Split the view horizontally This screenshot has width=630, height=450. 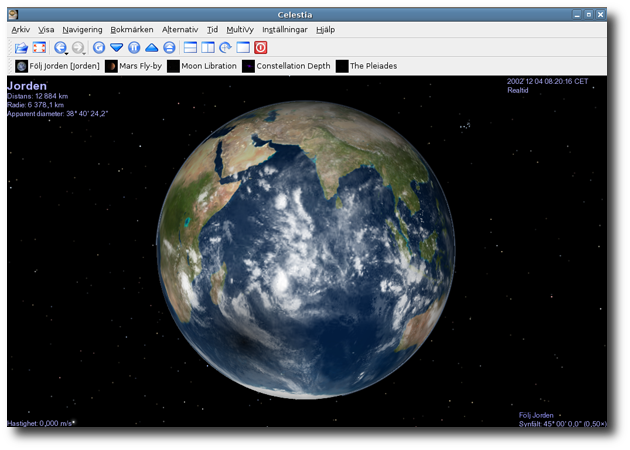tap(190, 47)
